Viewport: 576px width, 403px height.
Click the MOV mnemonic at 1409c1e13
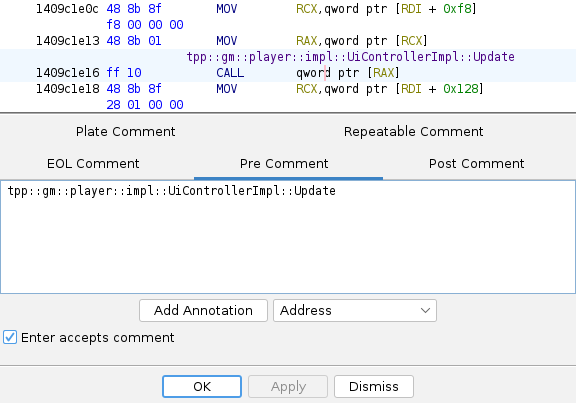[227, 41]
